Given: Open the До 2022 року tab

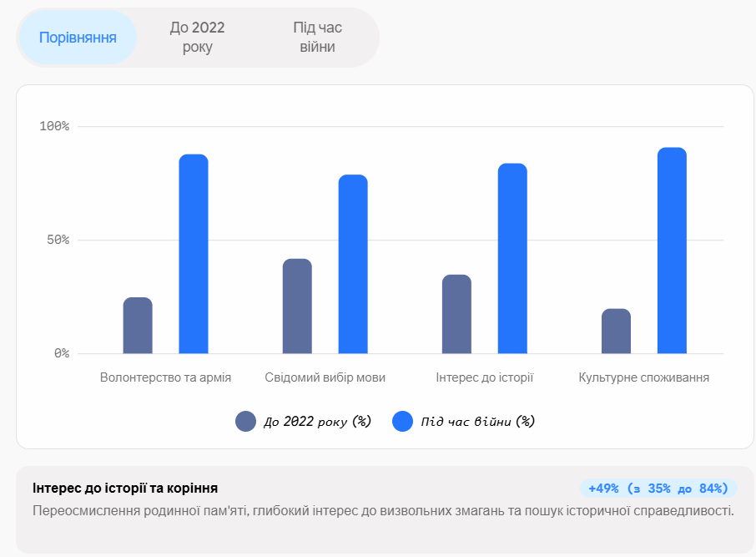Looking at the screenshot, I should point(197,38).
